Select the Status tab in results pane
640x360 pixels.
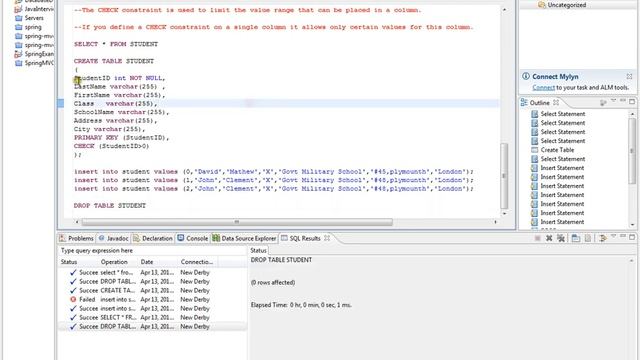click(x=258, y=250)
